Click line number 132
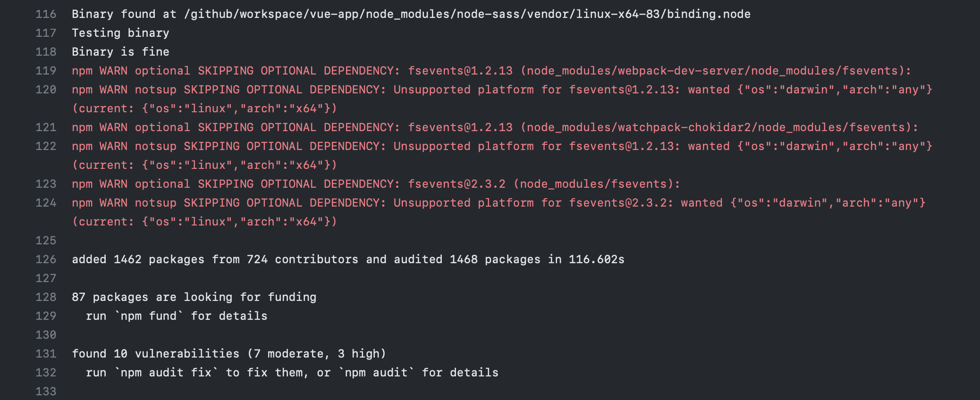 coord(46,373)
